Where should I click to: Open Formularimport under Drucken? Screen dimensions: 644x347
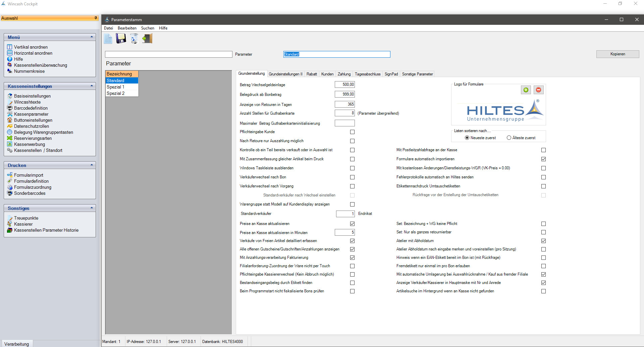click(x=29, y=175)
